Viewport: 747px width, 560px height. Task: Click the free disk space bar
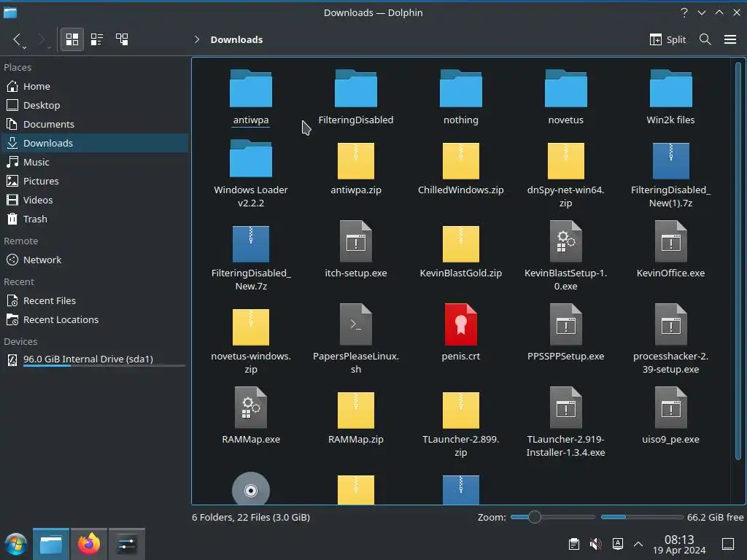coord(642,517)
